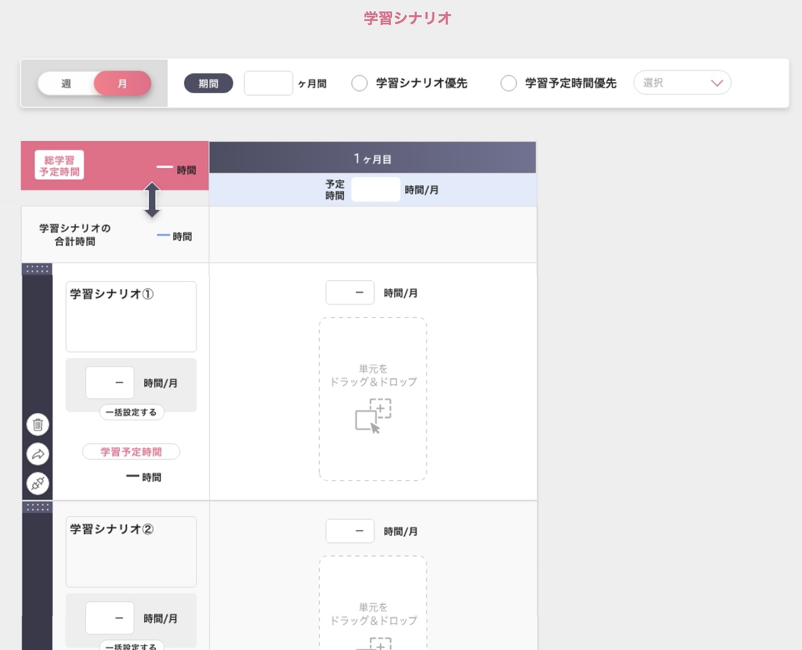Click the 学習シナリオ① name text box
This screenshot has height=650, width=802.
click(131, 317)
